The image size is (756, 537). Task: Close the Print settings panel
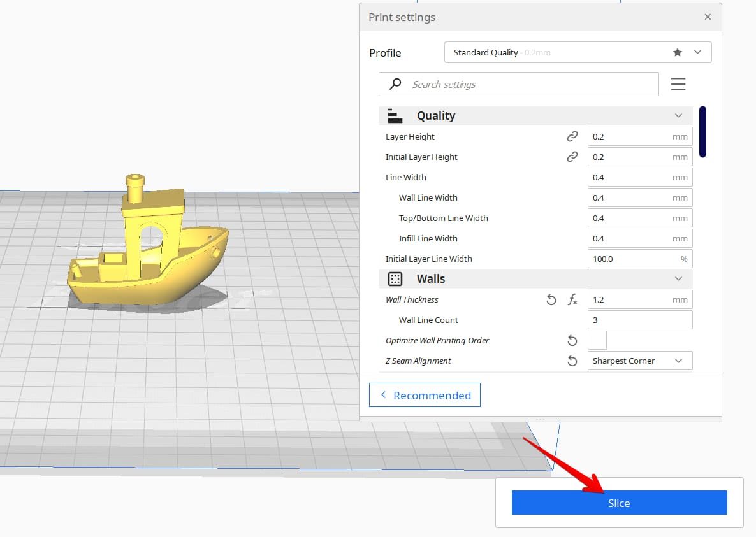[708, 17]
